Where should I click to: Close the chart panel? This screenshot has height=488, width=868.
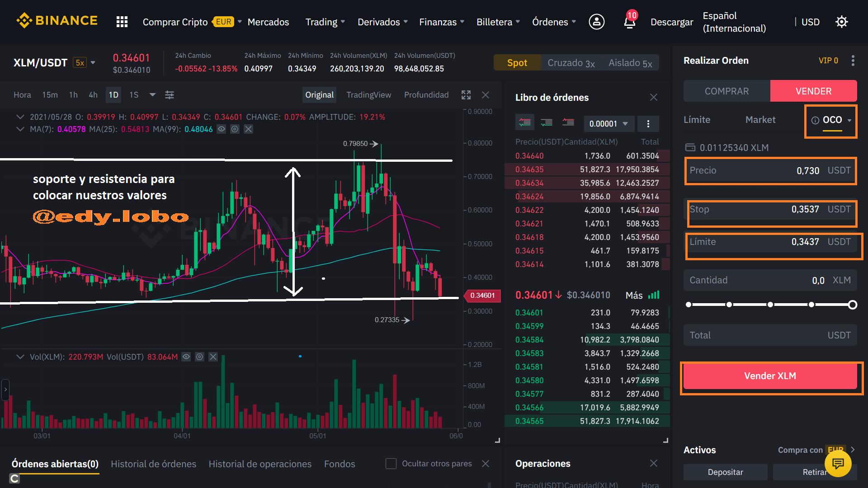pyautogui.click(x=486, y=95)
